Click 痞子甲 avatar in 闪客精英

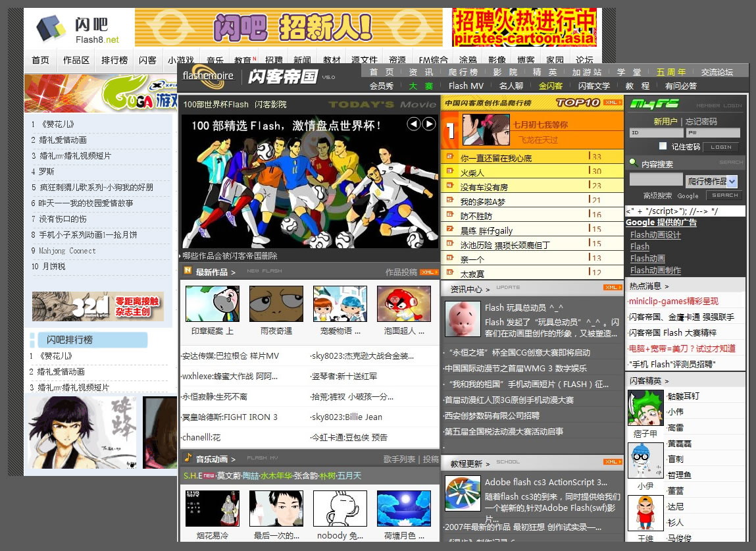(645, 408)
